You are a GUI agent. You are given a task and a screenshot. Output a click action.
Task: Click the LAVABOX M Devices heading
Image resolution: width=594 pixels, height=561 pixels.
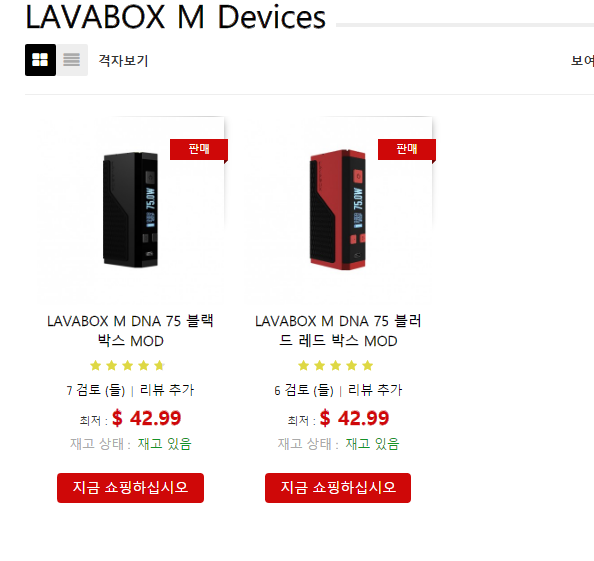coord(175,17)
